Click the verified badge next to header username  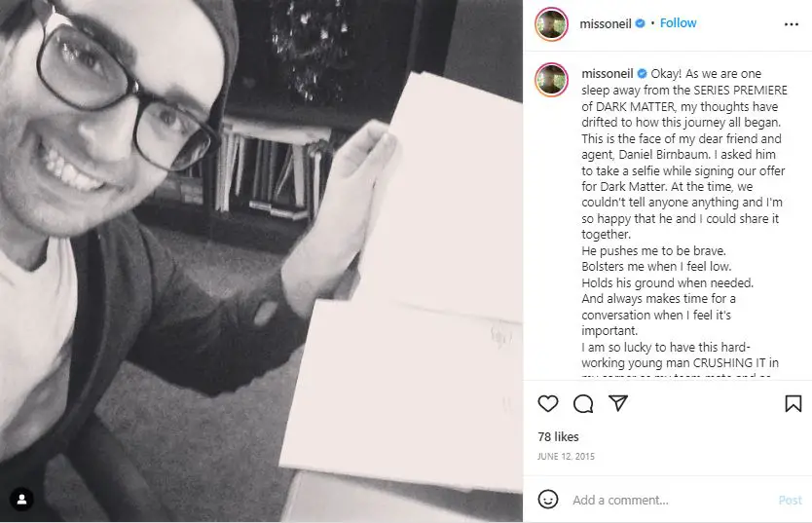click(x=640, y=23)
